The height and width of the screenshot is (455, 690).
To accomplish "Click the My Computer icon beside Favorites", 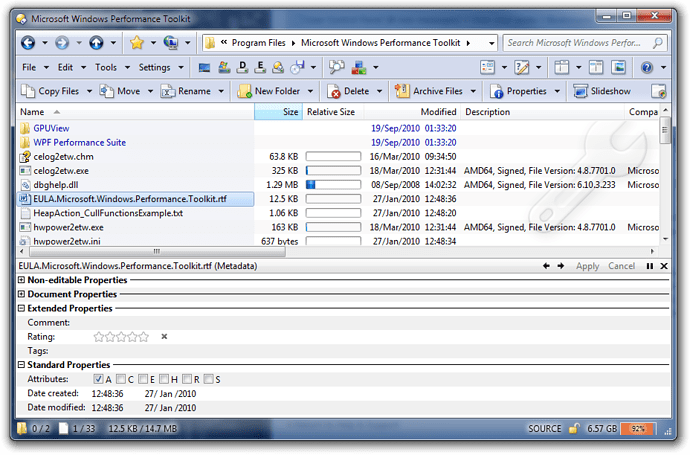I will tap(171, 43).
